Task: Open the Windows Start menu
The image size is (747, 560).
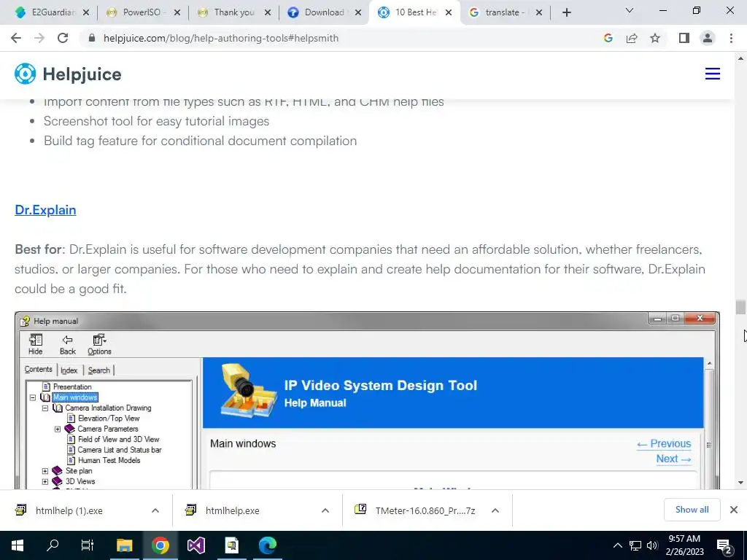Action: click(18, 545)
